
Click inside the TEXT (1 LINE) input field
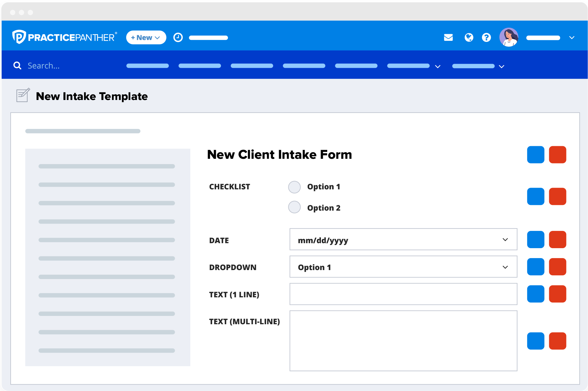point(403,294)
